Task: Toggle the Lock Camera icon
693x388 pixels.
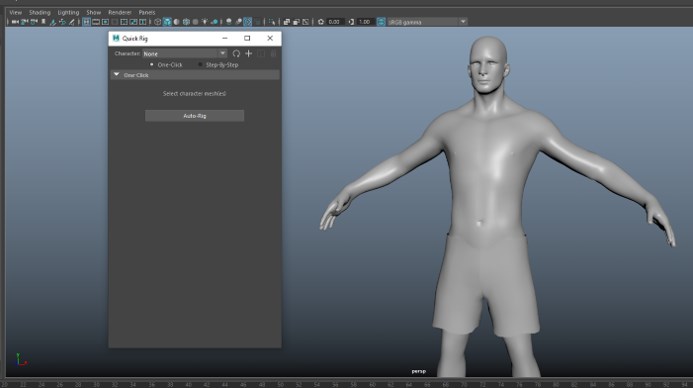Action: coord(24,22)
